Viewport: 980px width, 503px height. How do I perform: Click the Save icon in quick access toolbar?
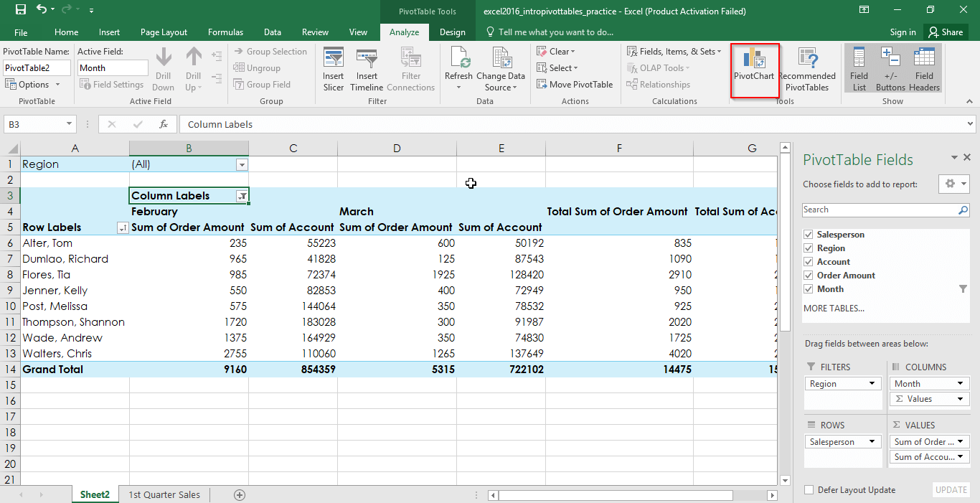click(20, 10)
